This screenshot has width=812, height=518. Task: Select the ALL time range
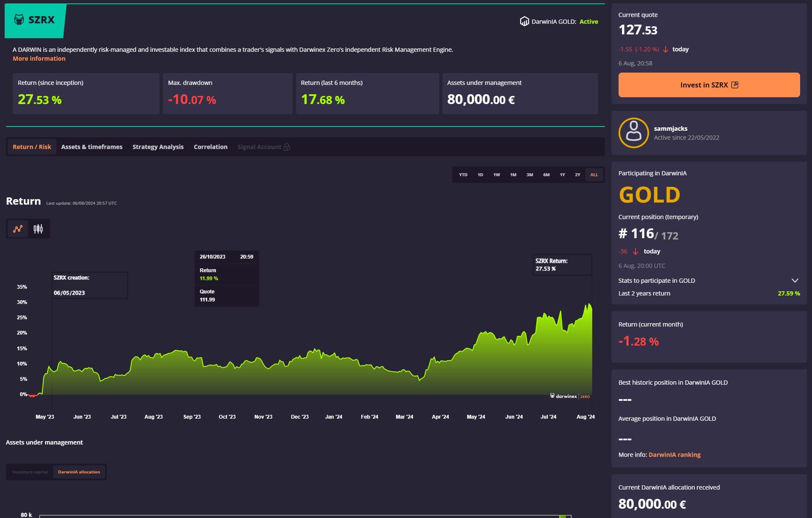pos(594,175)
